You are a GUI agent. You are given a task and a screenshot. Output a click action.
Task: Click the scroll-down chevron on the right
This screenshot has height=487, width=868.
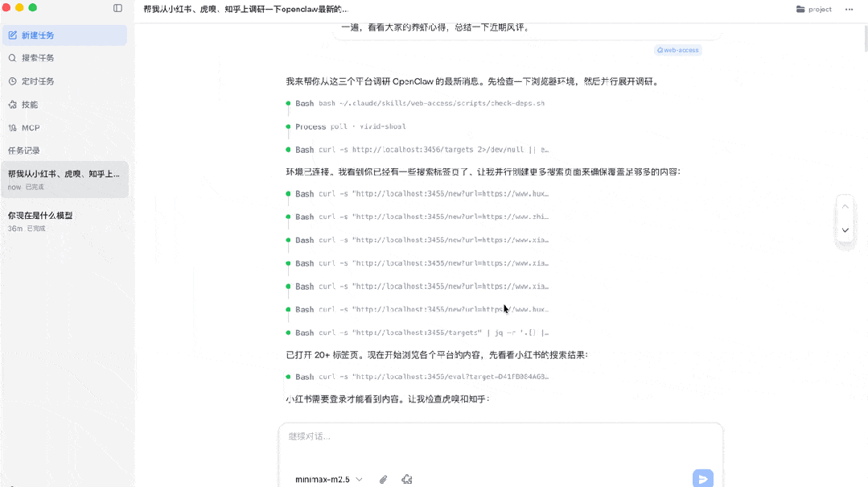point(845,230)
